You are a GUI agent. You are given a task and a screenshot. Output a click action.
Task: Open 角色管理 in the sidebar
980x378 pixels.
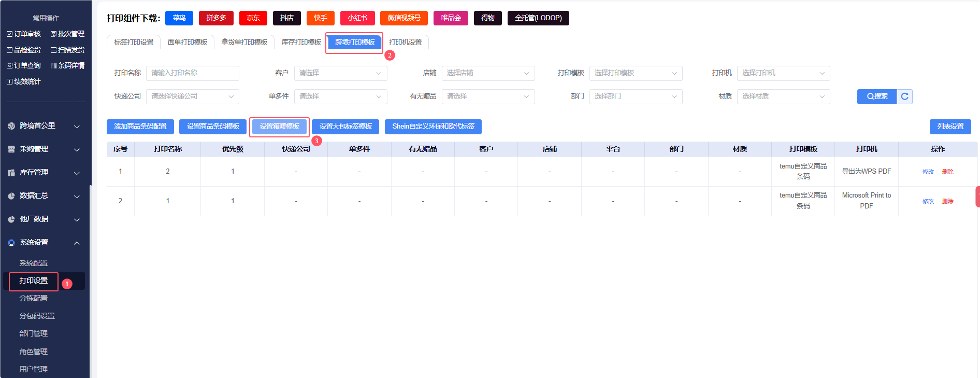click(34, 352)
